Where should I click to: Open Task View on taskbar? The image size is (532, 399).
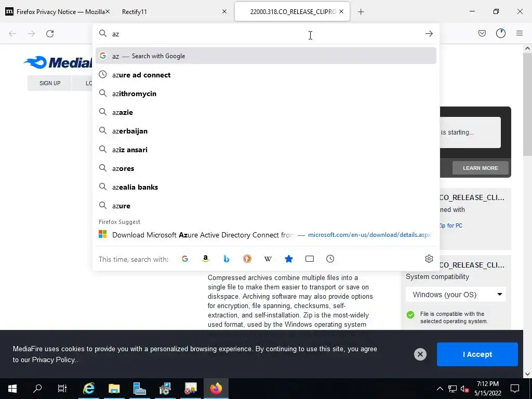62,389
